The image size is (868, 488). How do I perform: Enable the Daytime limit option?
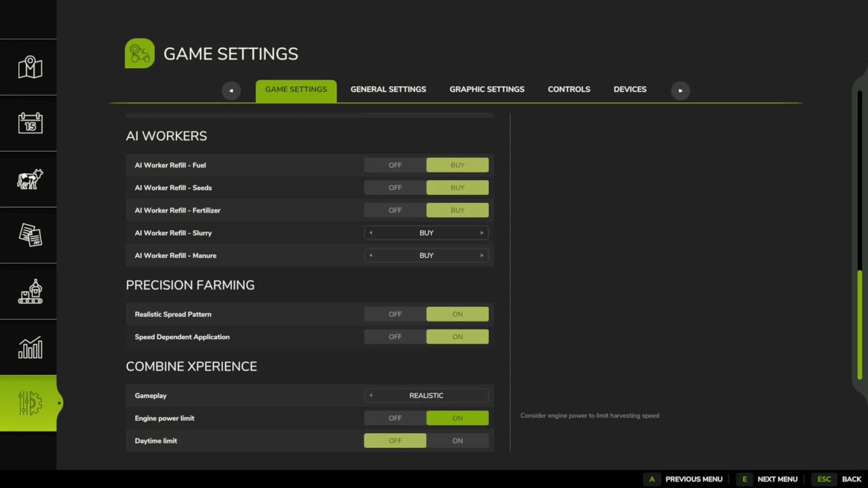point(457,441)
